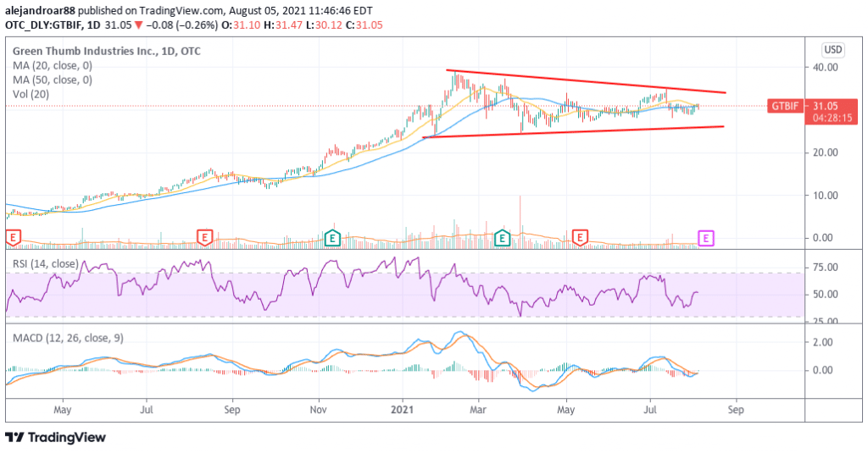The image size is (868, 453).
Task: Click the C:31.05 close value in the header
Action: (364, 25)
